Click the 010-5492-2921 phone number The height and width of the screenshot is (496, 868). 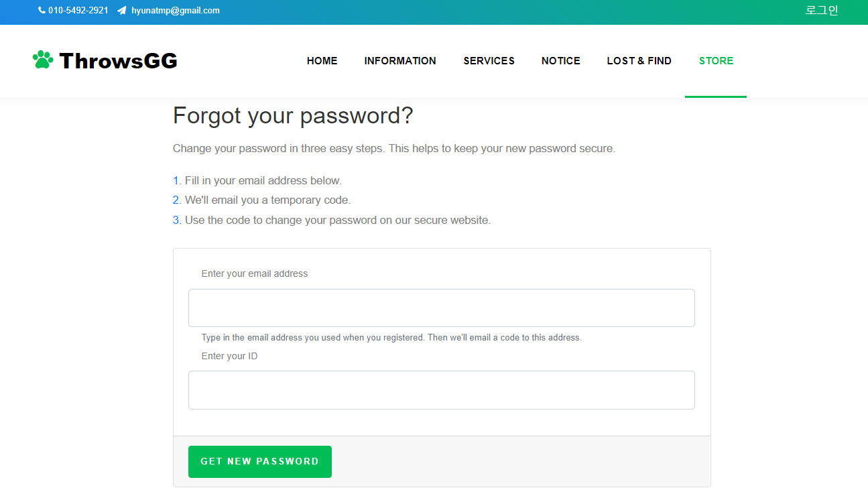tap(78, 11)
